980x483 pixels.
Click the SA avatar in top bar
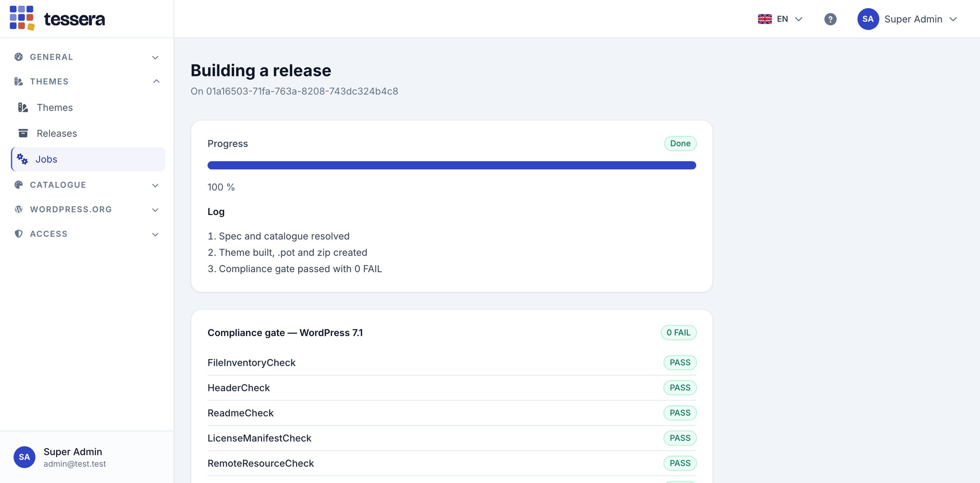click(x=868, y=19)
